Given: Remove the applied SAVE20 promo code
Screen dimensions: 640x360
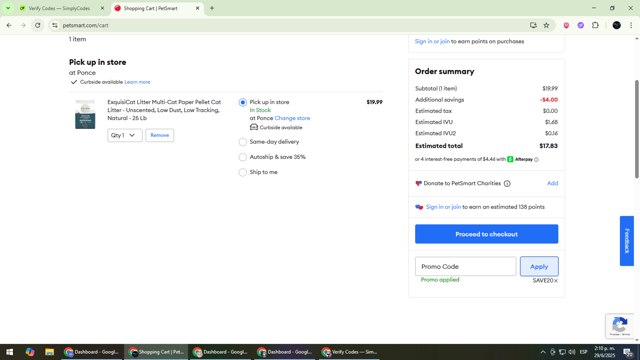Looking at the screenshot, I should 556,281.
